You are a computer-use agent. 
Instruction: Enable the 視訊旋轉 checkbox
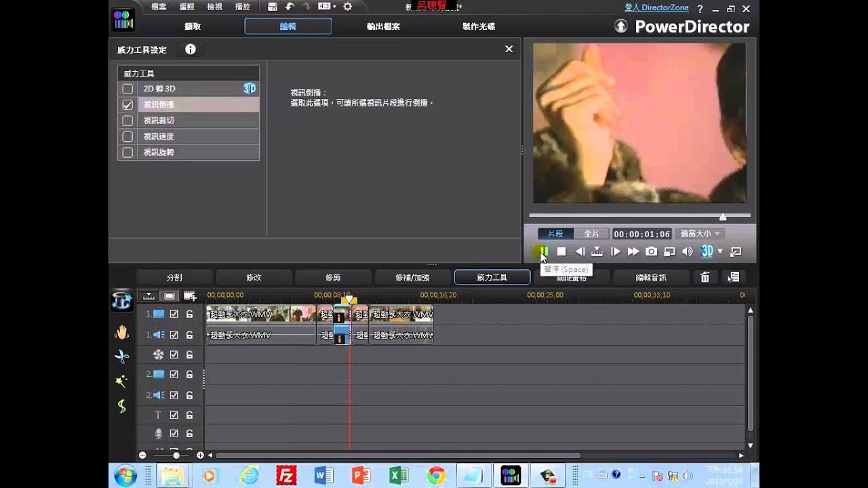pos(127,152)
